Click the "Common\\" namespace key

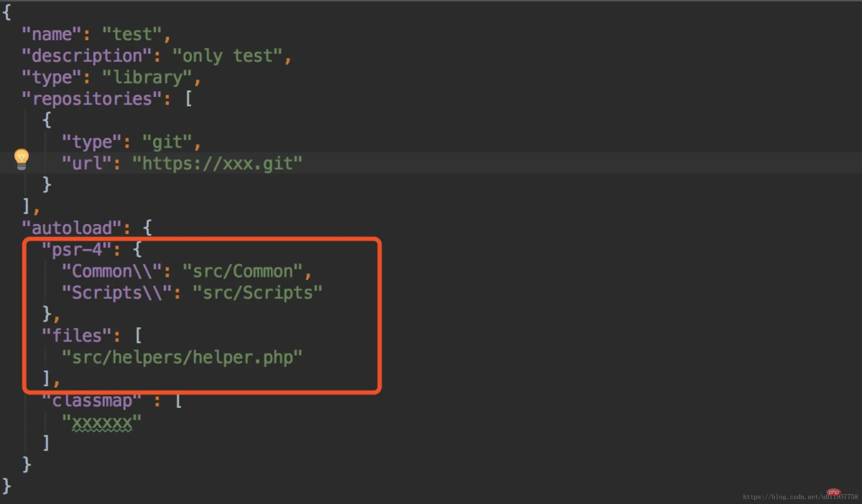click(x=112, y=271)
